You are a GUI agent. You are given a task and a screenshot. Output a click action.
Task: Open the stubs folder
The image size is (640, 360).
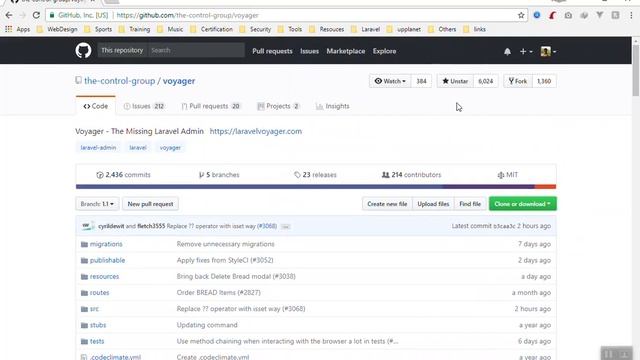[98, 325]
